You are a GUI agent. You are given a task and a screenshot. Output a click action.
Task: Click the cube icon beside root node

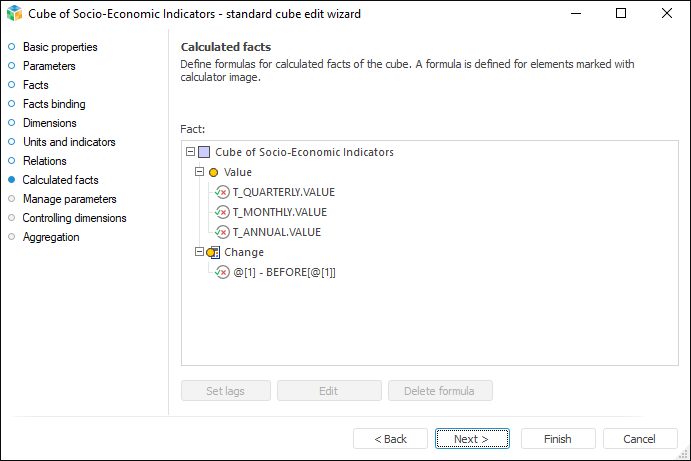pos(204,153)
